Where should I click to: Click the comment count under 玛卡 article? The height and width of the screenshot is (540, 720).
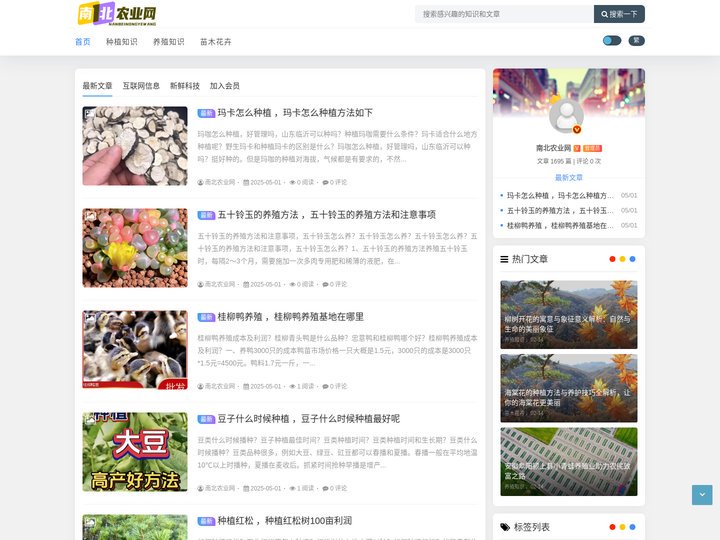(x=335, y=182)
